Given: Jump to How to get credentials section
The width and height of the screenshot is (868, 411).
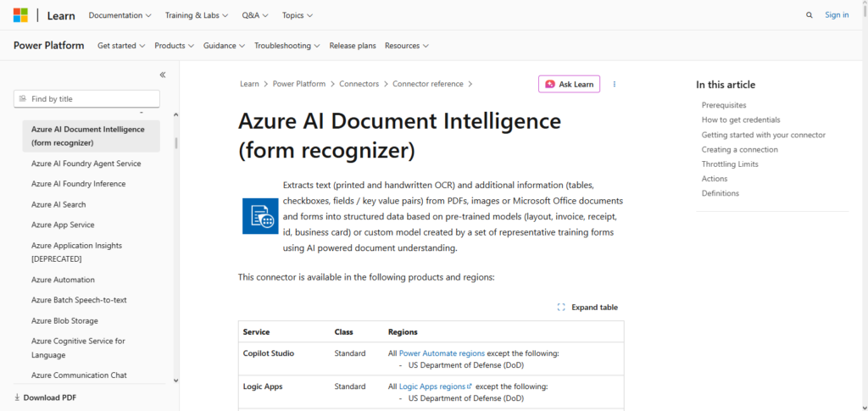Looking at the screenshot, I should [x=741, y=119].
